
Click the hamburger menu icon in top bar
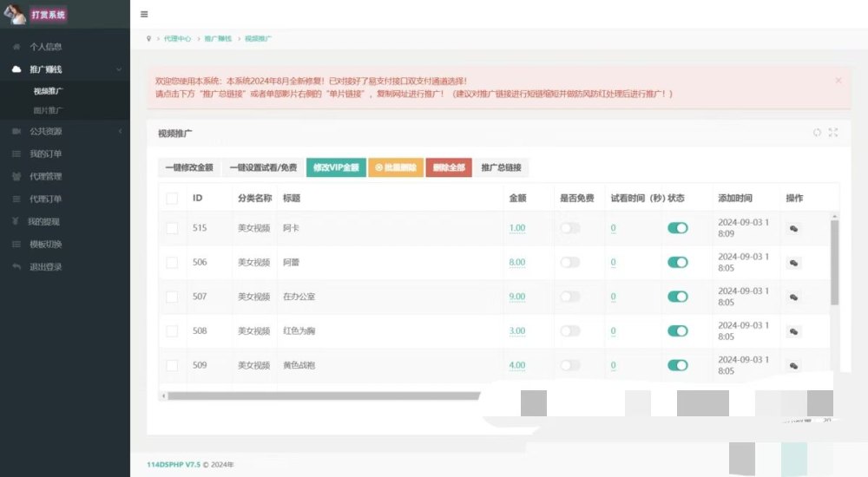click(144, 15)
